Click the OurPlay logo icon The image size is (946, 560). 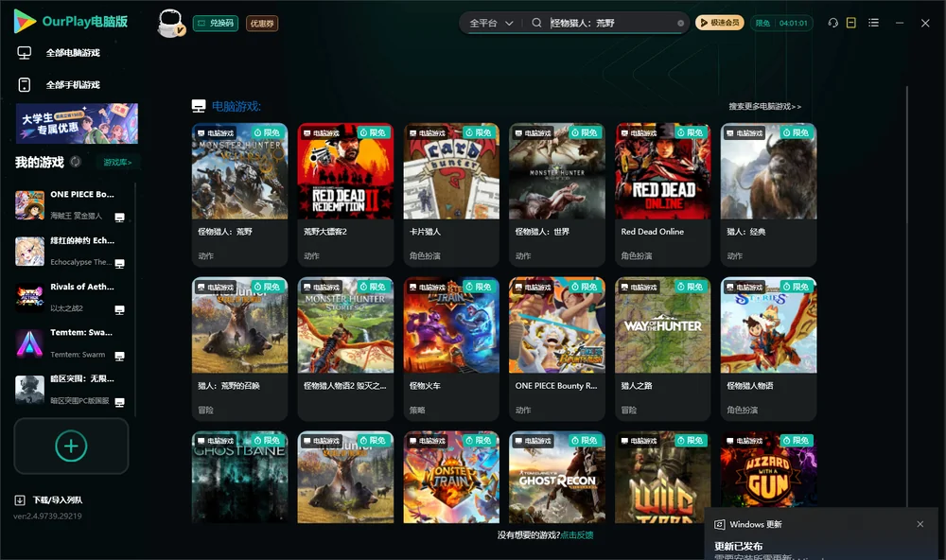point(25,21)
